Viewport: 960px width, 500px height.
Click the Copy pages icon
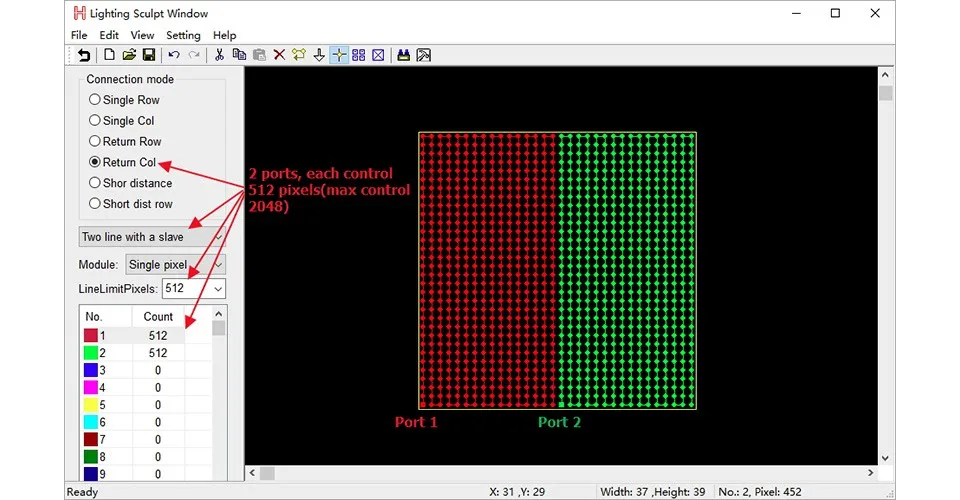[239, 55]
